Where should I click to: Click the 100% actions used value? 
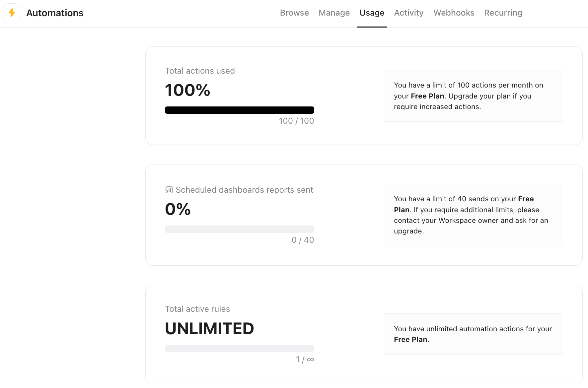pyautogui.click(x=187, y=90)
